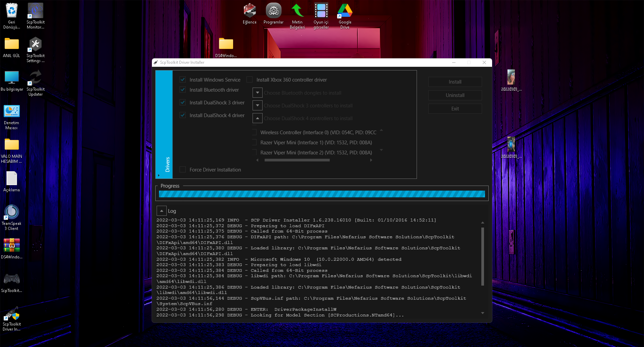Screen dimensions: 644x347
Task: Close the ScpToolkit Driver Installer window
Action: click(484, 62)
